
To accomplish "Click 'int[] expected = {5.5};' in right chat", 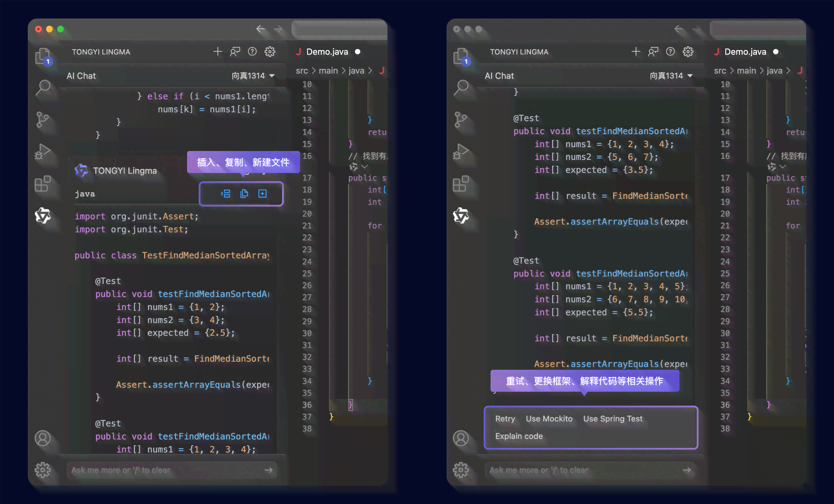I will [x=593, y=312].
